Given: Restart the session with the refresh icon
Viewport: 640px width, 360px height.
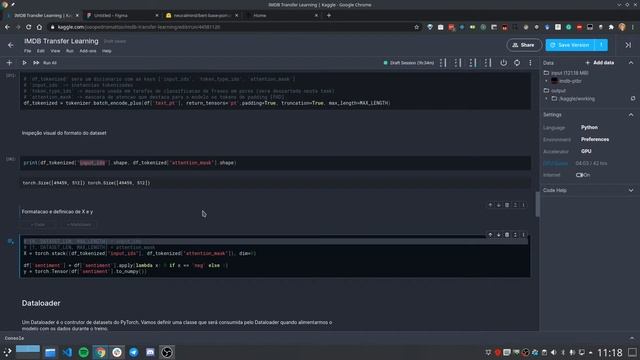Looking at the screenshot, I should click(517, 63).
